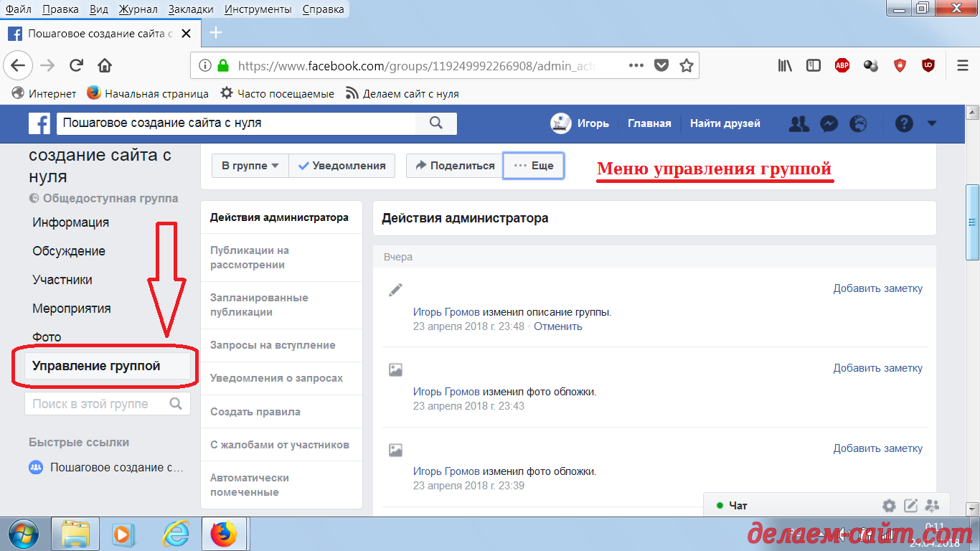This screenshot has height=551, width=980.
Task: Expand the В группе dropdown
Action: coord(250,166)
